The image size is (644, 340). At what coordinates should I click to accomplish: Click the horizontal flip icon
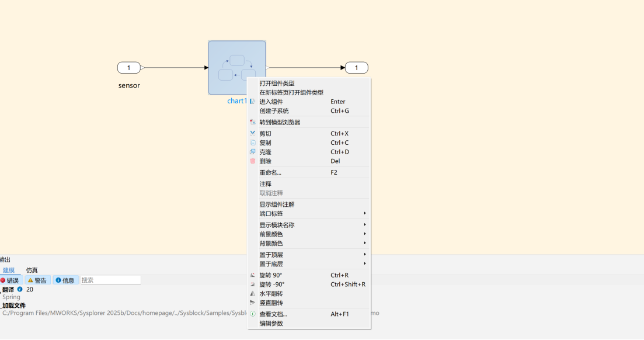(x=253, y=293)
